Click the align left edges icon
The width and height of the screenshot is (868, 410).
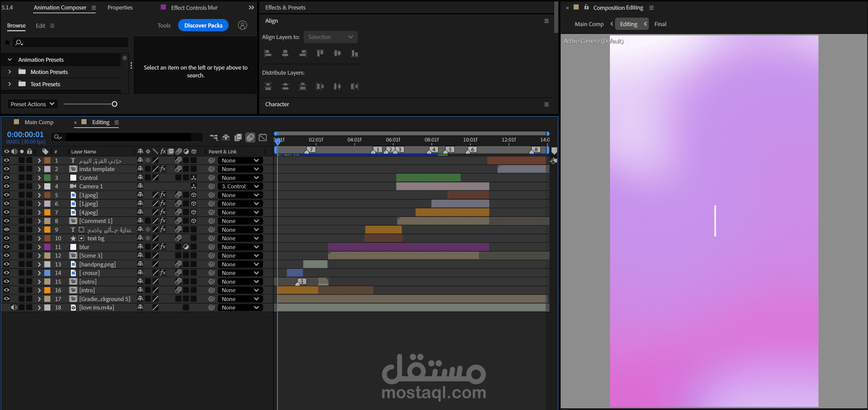268,53
